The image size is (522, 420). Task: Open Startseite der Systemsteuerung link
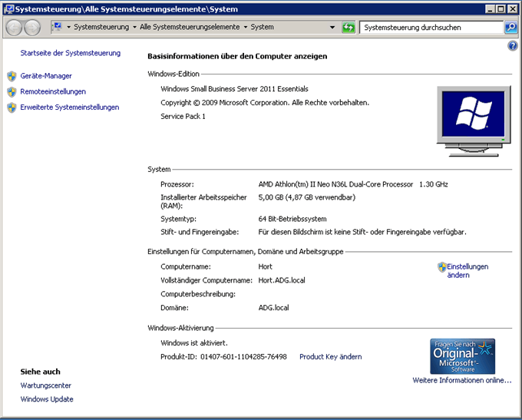click(71, 53)
